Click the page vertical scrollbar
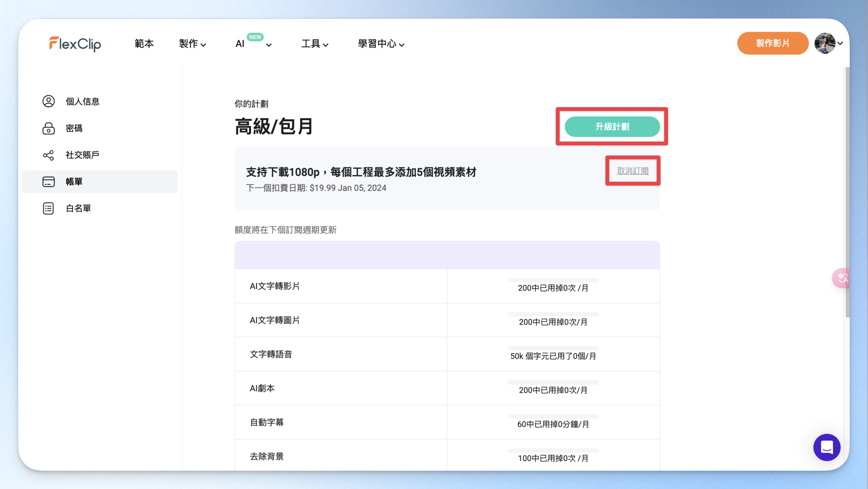 pyautogui.click(x=847, y=193)
